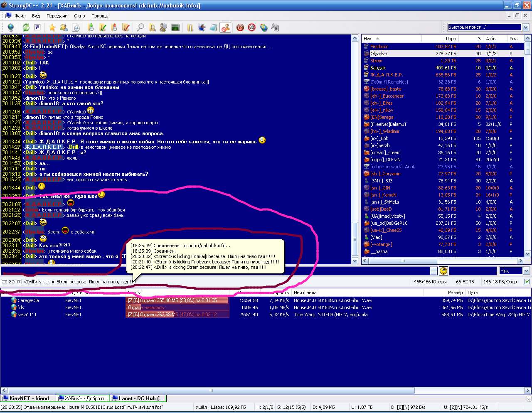
Task: Open the Ник filter dropdown
Action: 526,271
